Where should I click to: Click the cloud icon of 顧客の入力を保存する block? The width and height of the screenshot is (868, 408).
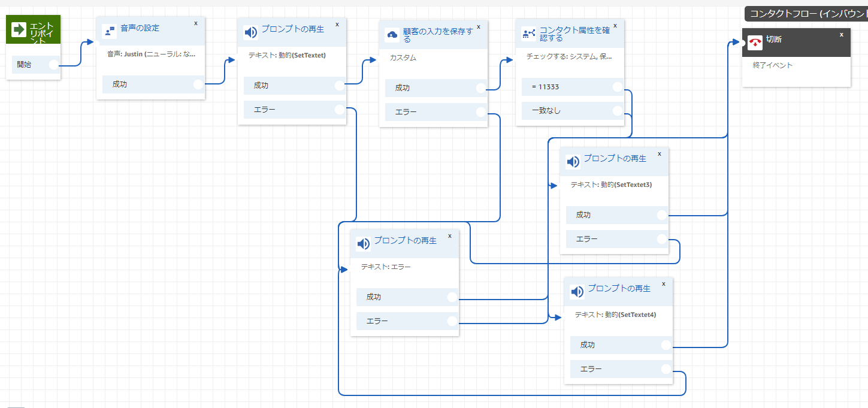coord(392,35)
